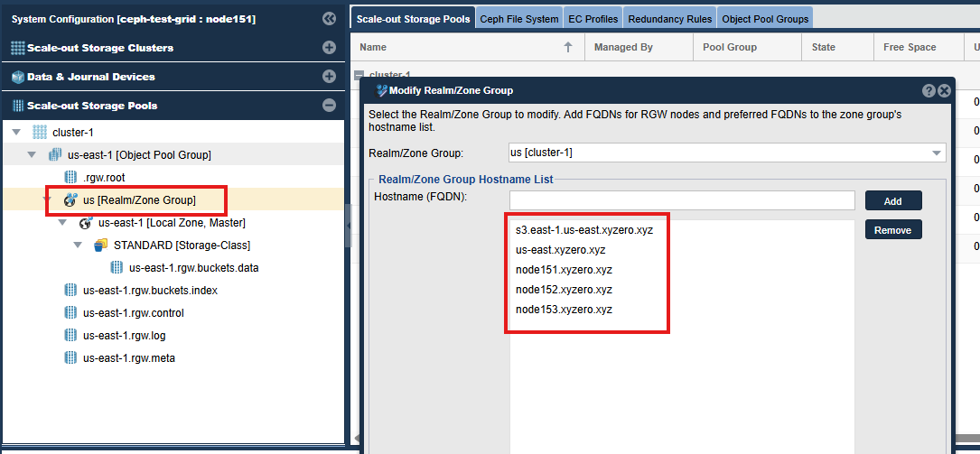Collapse the Scale-out Storage Pools section
The width and height of the screenshot is (980, 454).
click(x=330, y=106)
